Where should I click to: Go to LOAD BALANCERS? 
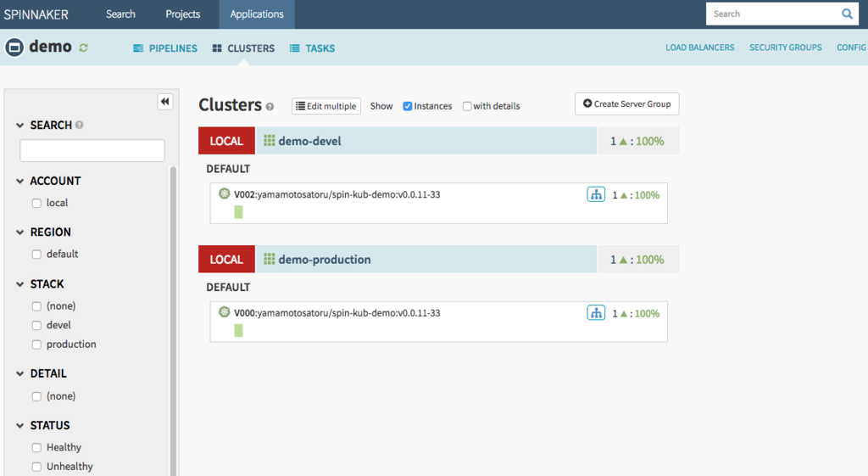coord(699,48)
